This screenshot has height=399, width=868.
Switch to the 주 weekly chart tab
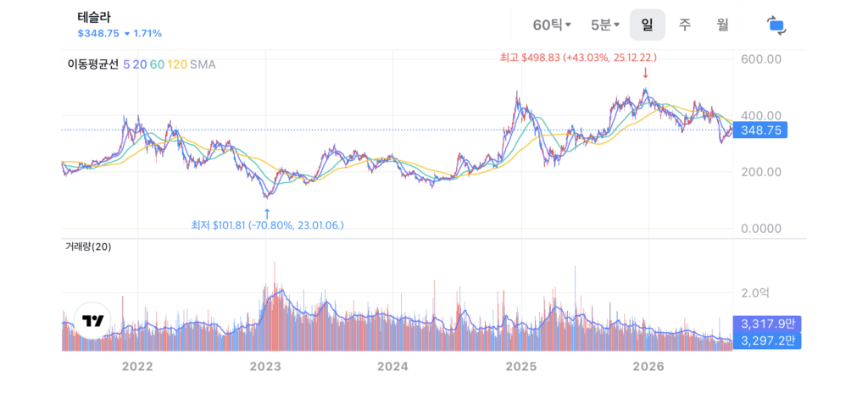685,25
